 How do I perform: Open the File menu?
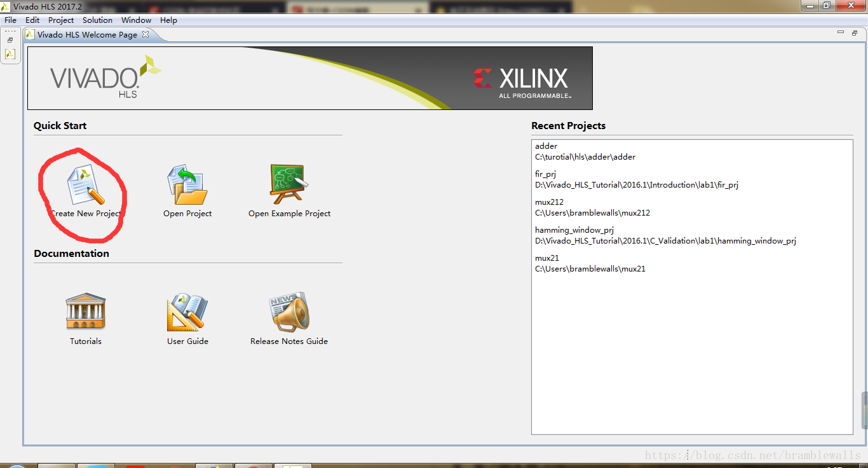10,20
